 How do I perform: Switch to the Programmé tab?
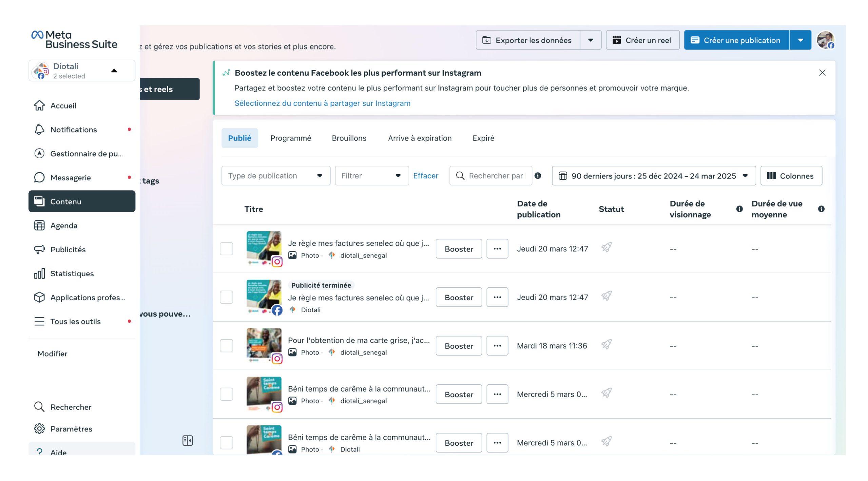click(x=291, y=138)
